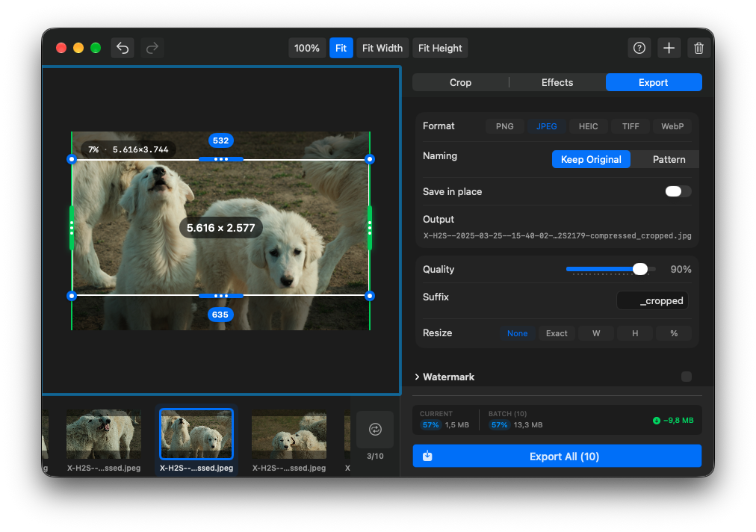Click the current 57% badge
The height and width of the screenshot is (532, 756).
[430, 425]
